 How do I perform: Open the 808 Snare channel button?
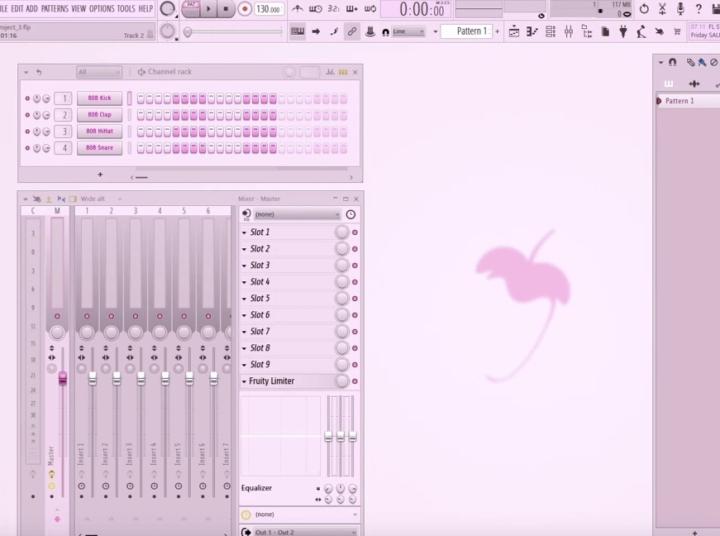click(x=100, y=148)
